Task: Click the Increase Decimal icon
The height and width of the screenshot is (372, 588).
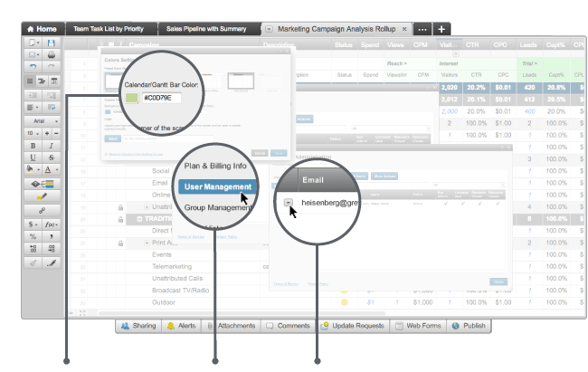Action: point(33,248)
